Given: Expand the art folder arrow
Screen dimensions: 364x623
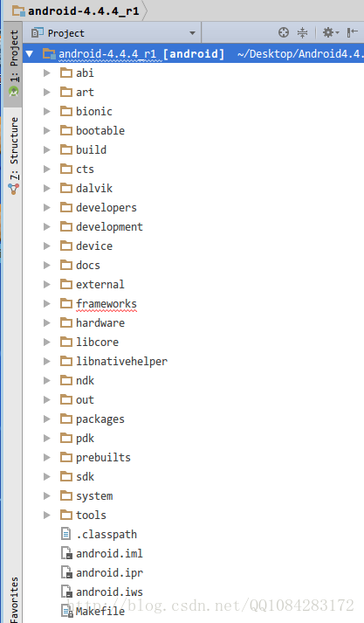Looking at the screenshot, I should click(x=47, y=92).
